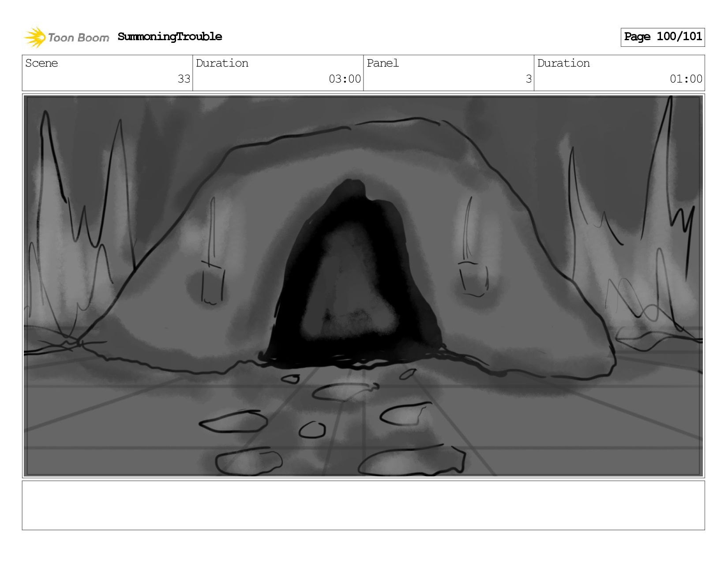Image resolution: width=728 pixels, height=563 pixels.
Task: Click the empty notes box below the panel
Action: coord(363,505)
